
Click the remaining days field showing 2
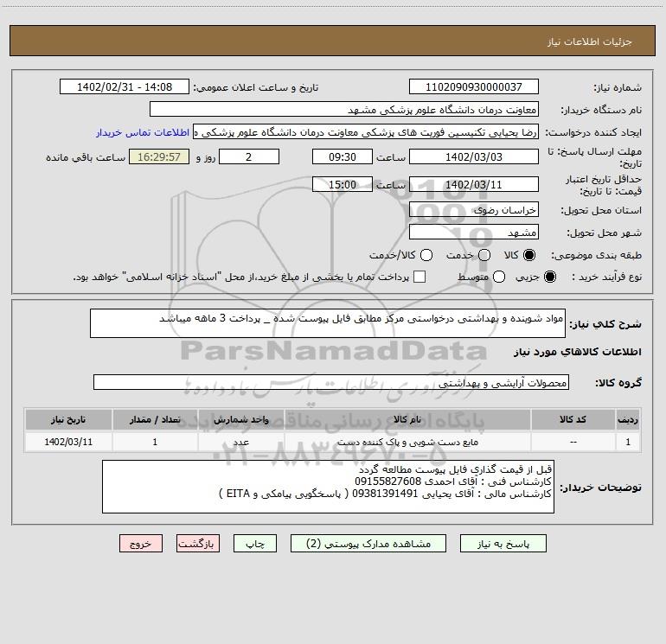click(x=249, y=156)
